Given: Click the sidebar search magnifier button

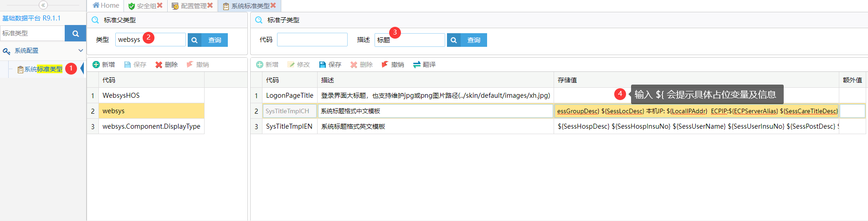Looking at the screenshot, I should click(76, 33).
